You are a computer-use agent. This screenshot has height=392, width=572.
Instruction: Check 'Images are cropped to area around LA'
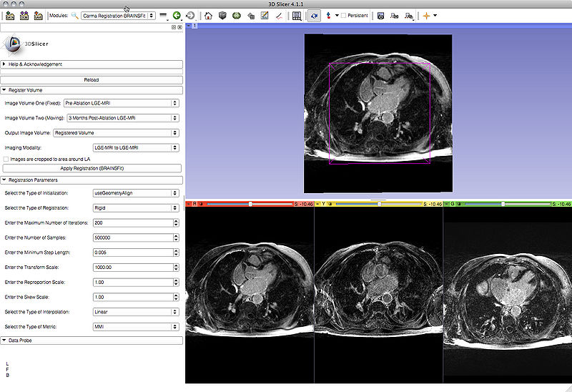pyautogui.click(x=6, y=159)
